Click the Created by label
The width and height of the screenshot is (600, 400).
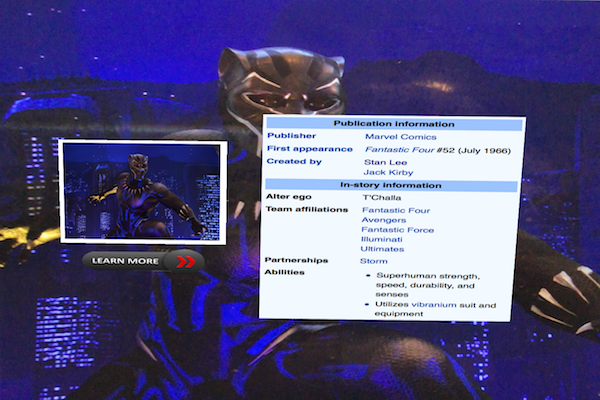(x=294, y=161)
